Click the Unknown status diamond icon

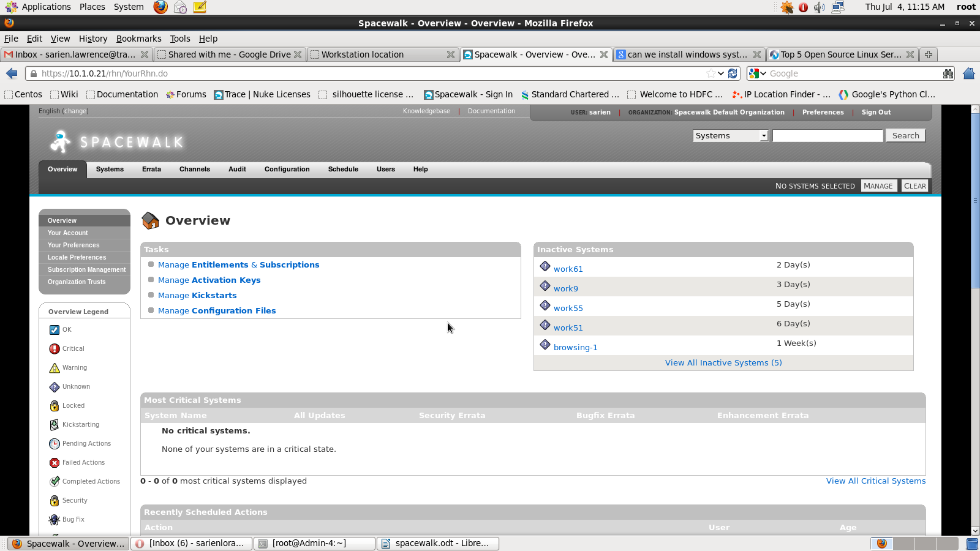[x=53, y=386]
